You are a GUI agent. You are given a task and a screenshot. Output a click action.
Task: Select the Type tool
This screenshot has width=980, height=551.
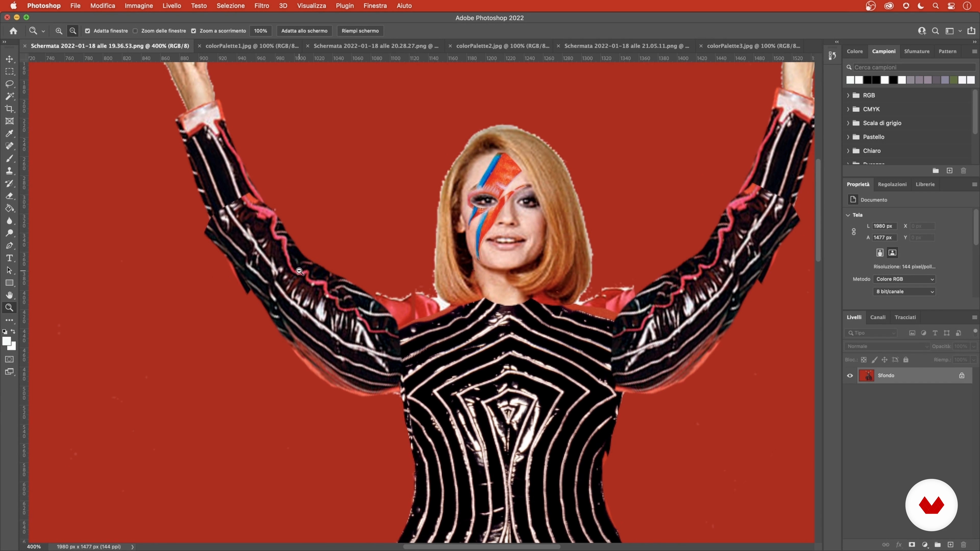point(9,258)
